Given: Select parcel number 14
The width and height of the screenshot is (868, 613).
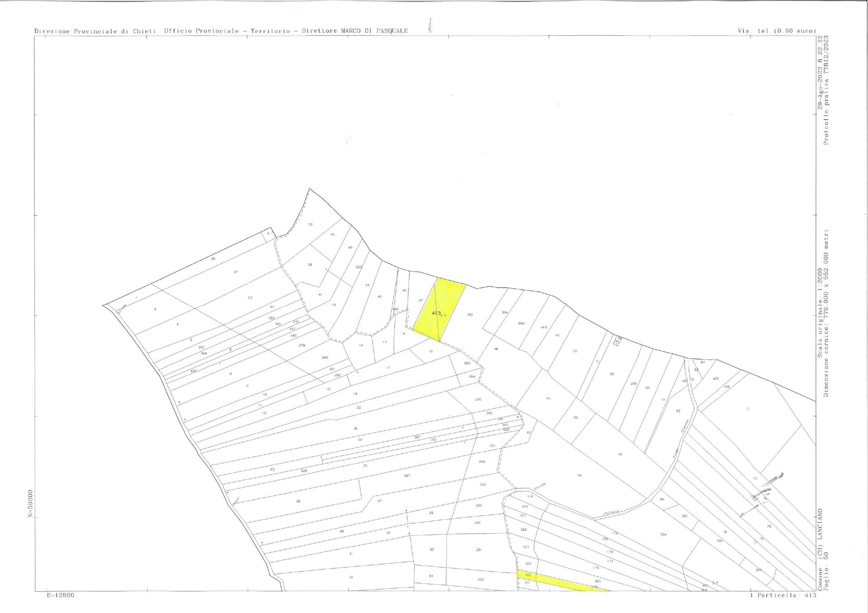Looking at the screenshot, I should 403,333.
